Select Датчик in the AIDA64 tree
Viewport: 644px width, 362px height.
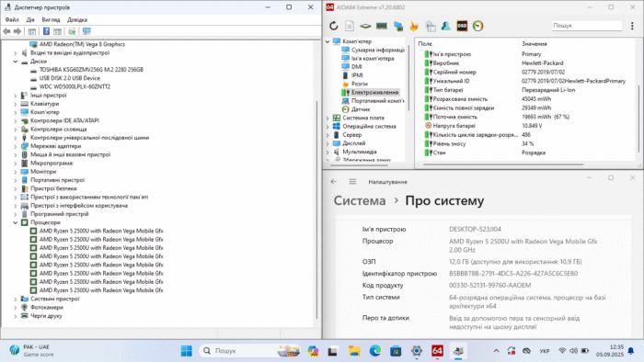(361, 109)
